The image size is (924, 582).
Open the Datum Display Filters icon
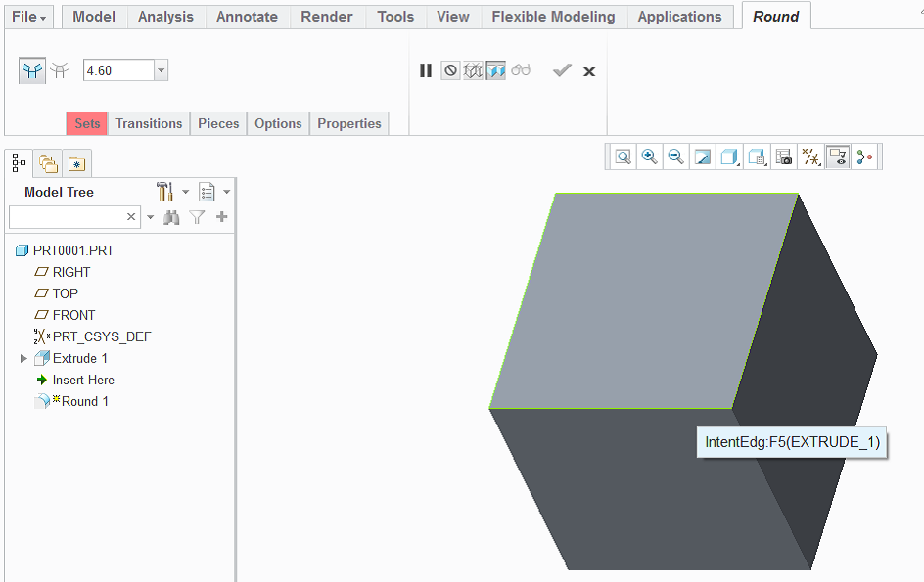pyautogui.click(x=809, y=157)
